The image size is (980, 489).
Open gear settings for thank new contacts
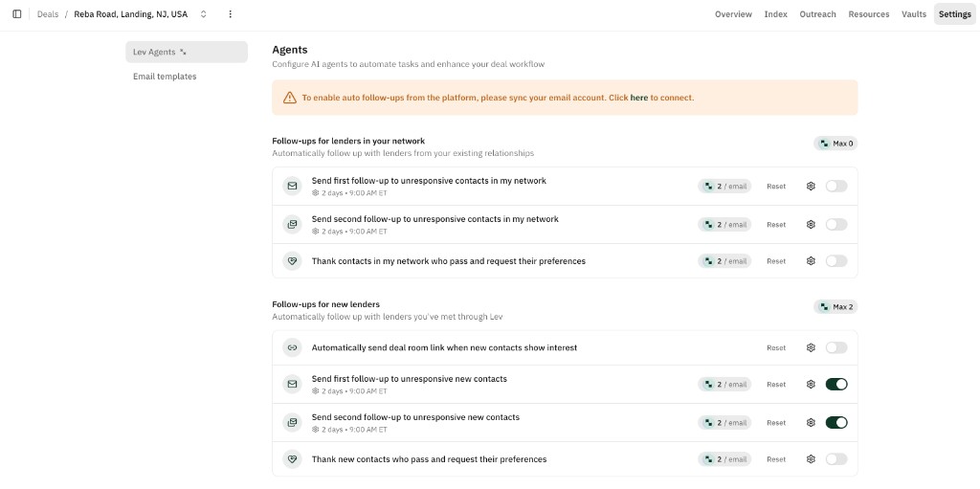point(811,459)
